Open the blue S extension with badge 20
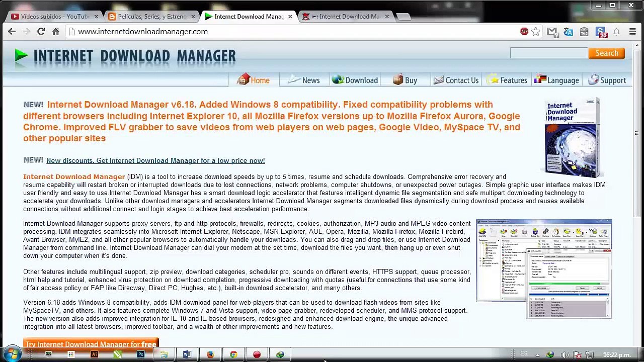The image size is (644, 362). pyautogui.click(x=601, y=32)
